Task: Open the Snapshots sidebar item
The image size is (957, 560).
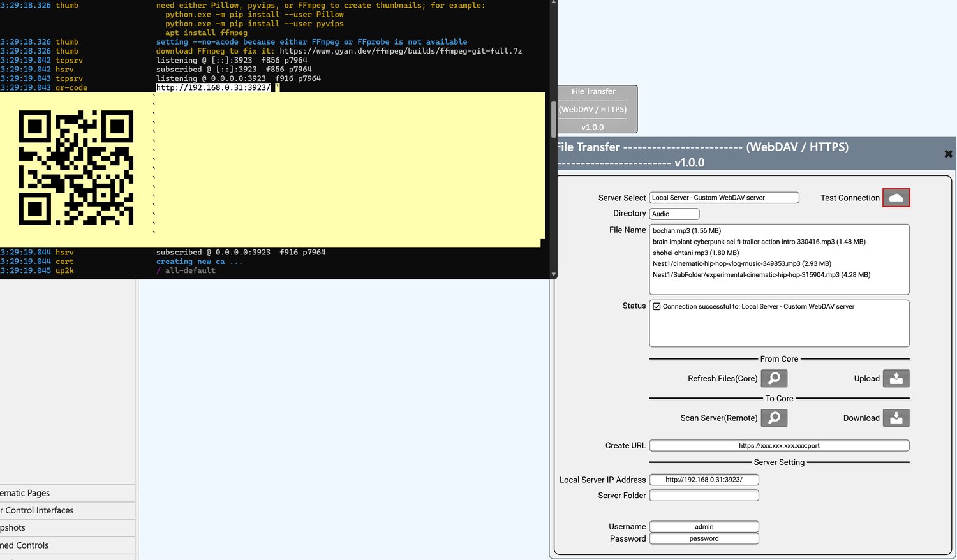Action: [68, 527]
